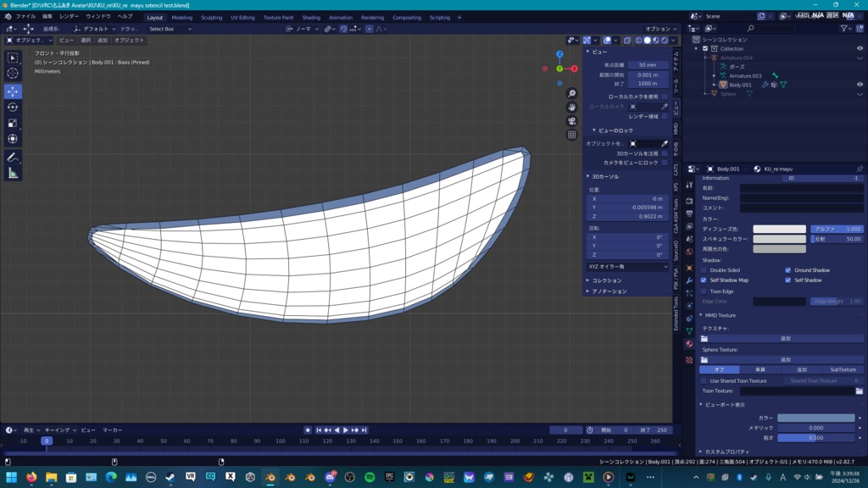
Task: Open the Object Data properties tab
Action: tap(689, 331)
